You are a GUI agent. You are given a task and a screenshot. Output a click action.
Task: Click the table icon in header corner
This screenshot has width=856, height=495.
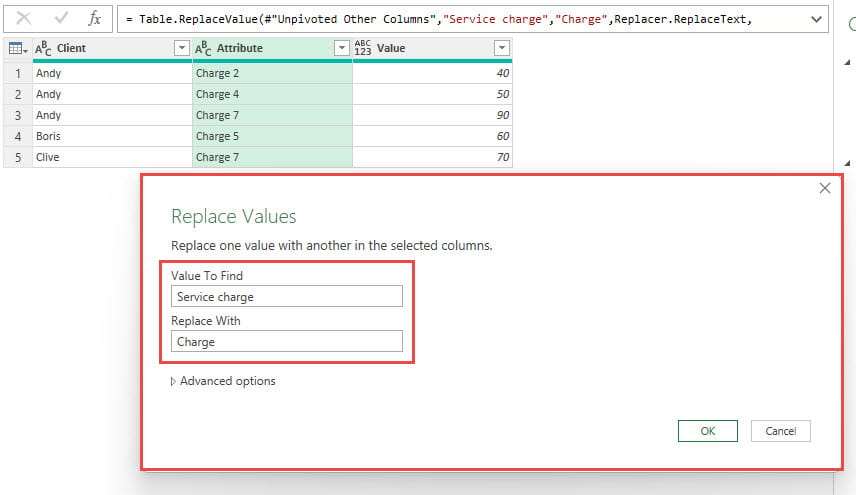[x=16, y=48]
